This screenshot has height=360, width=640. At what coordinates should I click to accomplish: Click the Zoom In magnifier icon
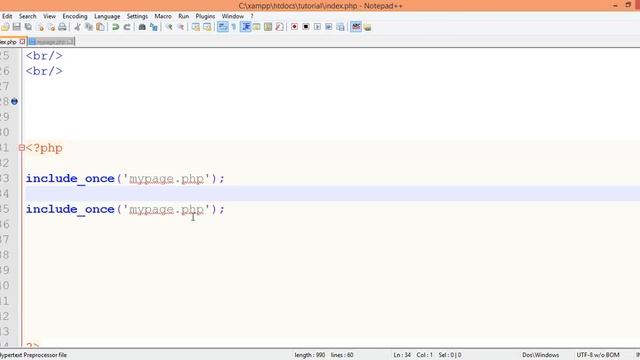coord(169,27)
